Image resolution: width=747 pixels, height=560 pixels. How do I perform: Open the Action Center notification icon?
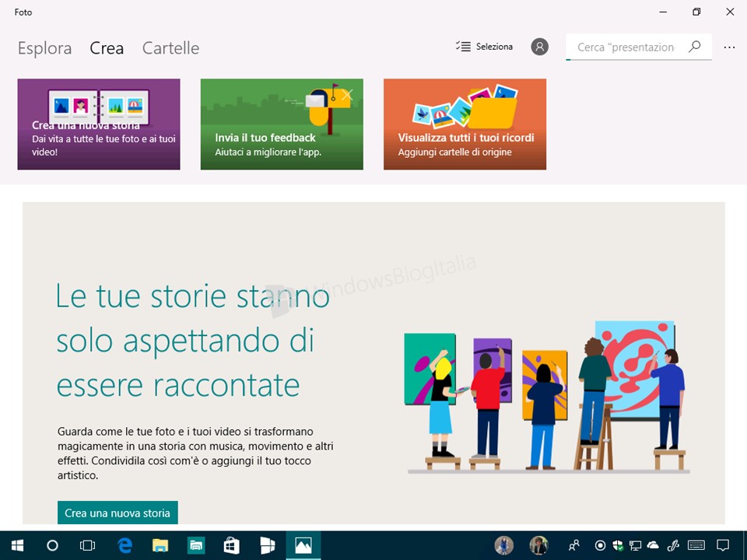(x=723, y=545)
